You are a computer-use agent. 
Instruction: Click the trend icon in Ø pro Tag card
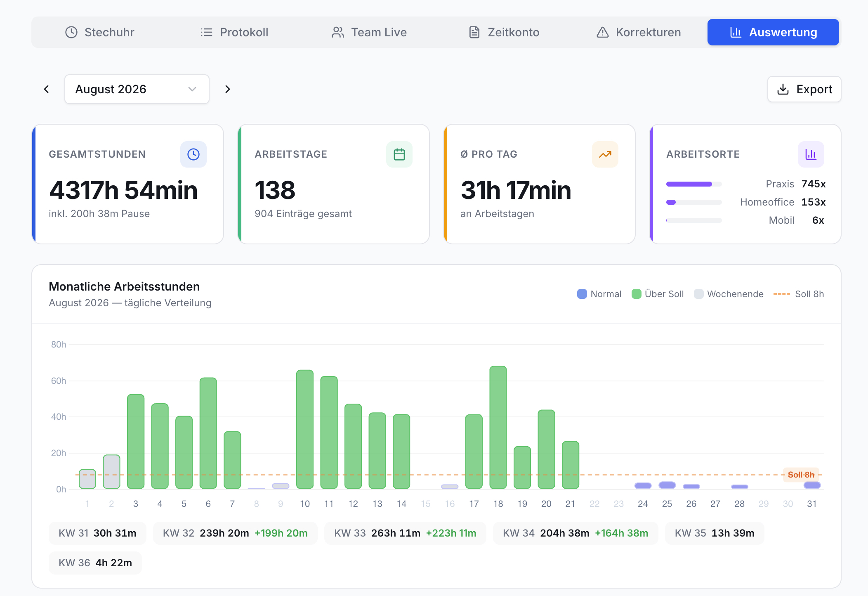[605, 154]
